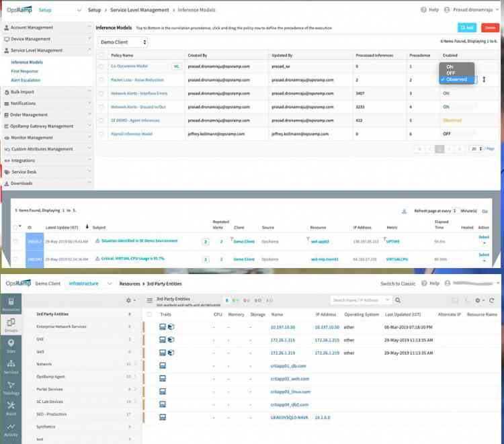Click the red Delete button

[x=490, y=28]
